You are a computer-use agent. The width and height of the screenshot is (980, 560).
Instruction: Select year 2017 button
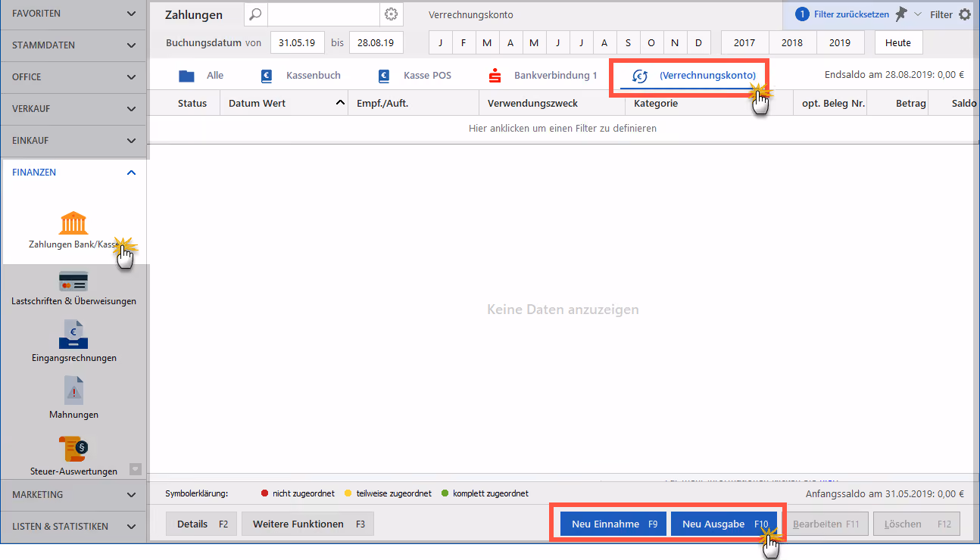(744, 43)
